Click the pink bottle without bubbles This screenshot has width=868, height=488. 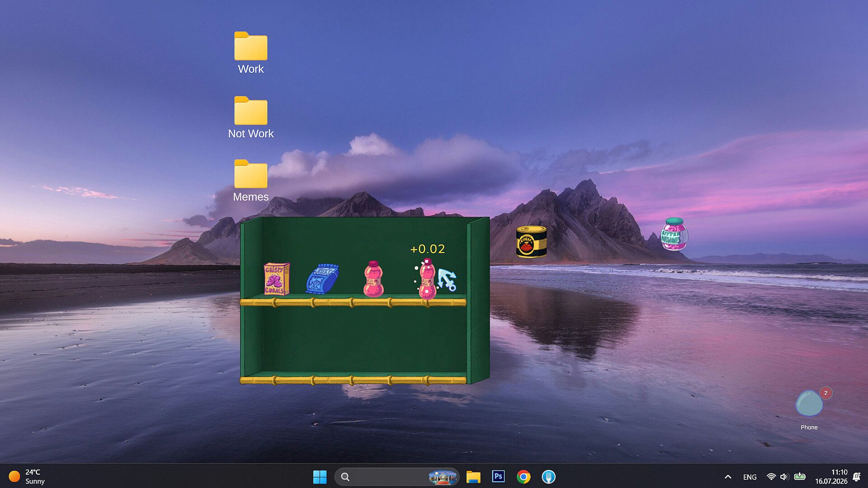pos(373,279)
